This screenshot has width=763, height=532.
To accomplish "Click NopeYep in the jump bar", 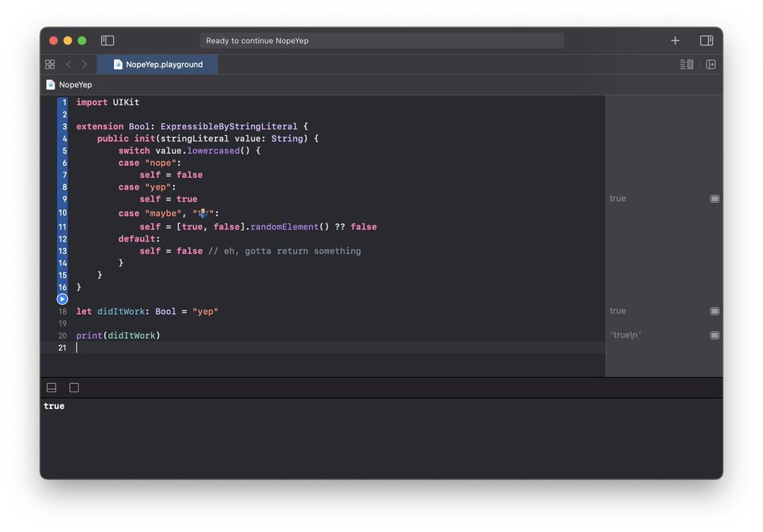I will (x=75, y=84).
